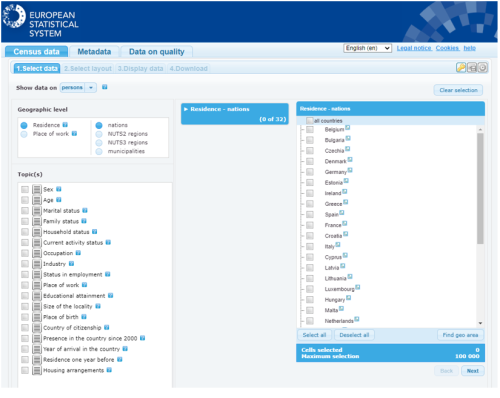Image resolution: width=500 pixels, height=398 pixels.
Task: Open info icon next to Sex topic
Action: (x=59, y=189)
